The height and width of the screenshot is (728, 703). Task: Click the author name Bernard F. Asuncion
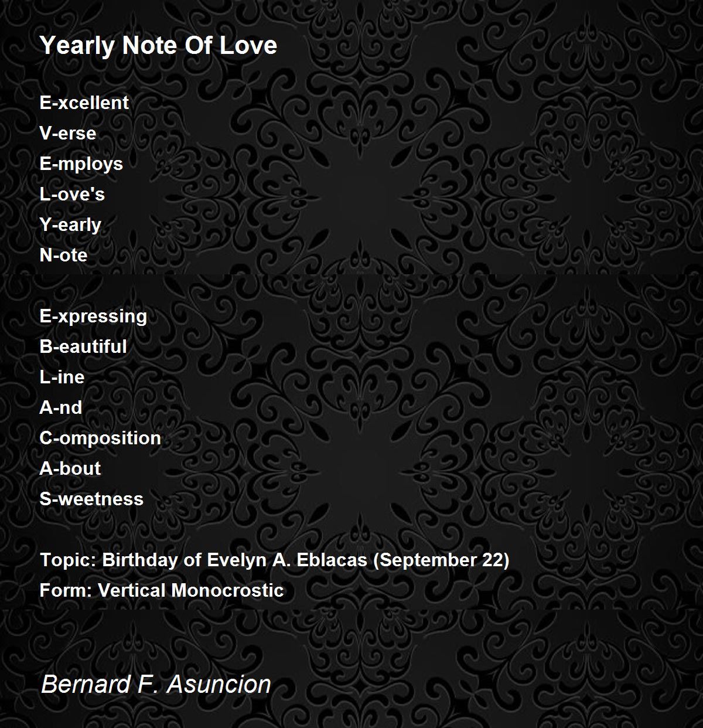click(156, 684)
